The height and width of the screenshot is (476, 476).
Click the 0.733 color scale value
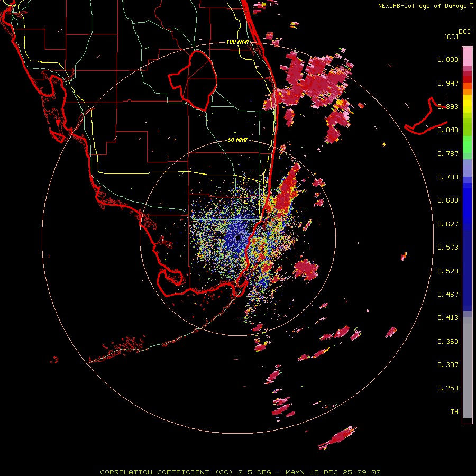coord(448,177)
